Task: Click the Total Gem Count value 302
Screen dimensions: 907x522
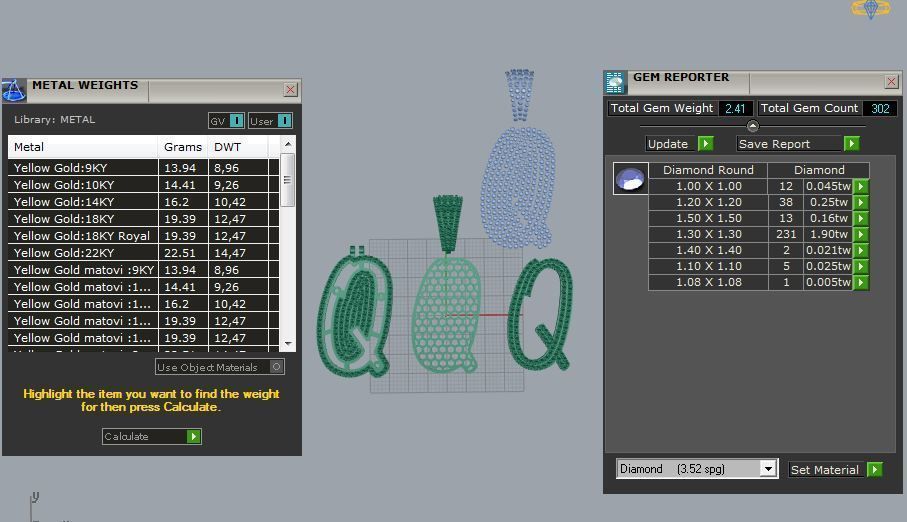Action: (880, 108)
